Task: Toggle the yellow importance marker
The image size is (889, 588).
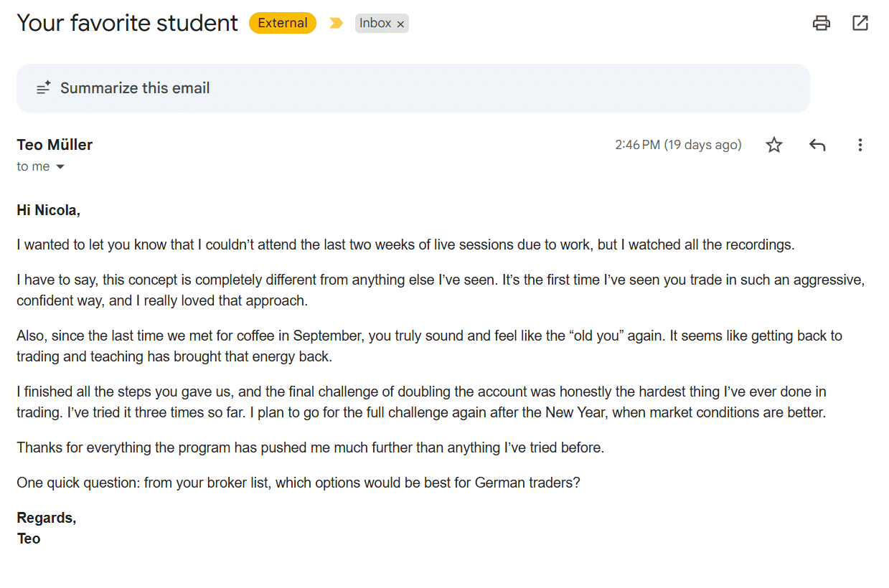Action: coord(336,23)
